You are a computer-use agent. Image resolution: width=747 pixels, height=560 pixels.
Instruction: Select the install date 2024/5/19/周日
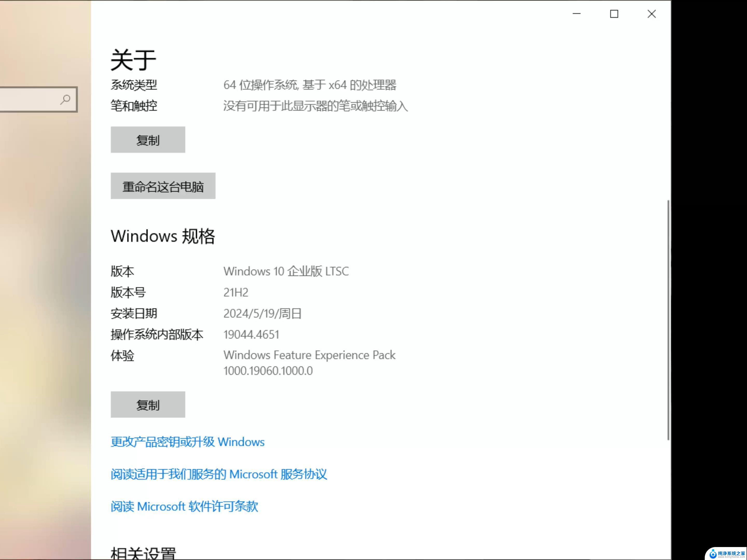(262, 313)
